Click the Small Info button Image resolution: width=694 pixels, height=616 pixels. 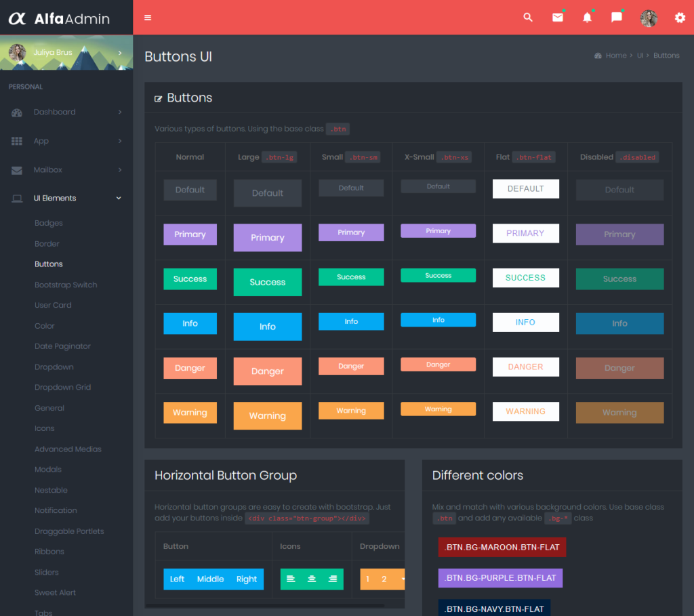coord(352,322)
